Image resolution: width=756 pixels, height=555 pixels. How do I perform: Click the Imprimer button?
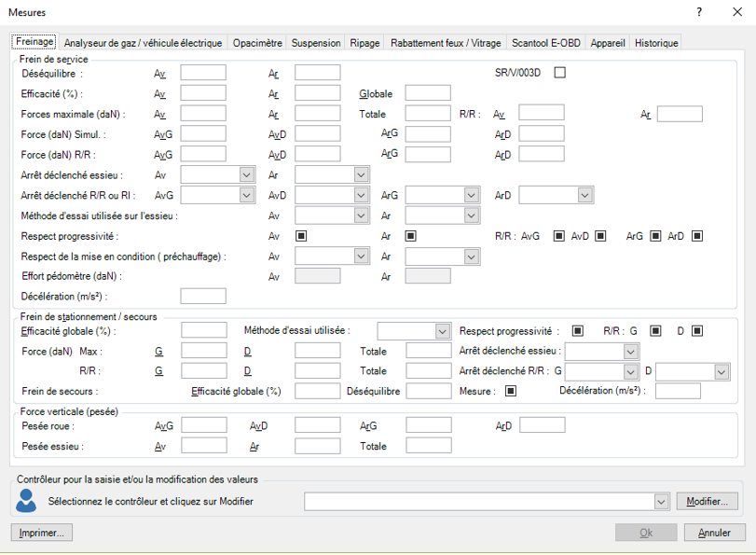41,532
